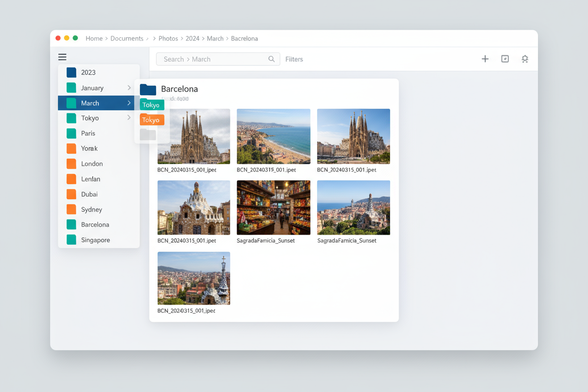588x392 pixels.
Task: Expand the March folder chevron
Action: pos(129,103)
